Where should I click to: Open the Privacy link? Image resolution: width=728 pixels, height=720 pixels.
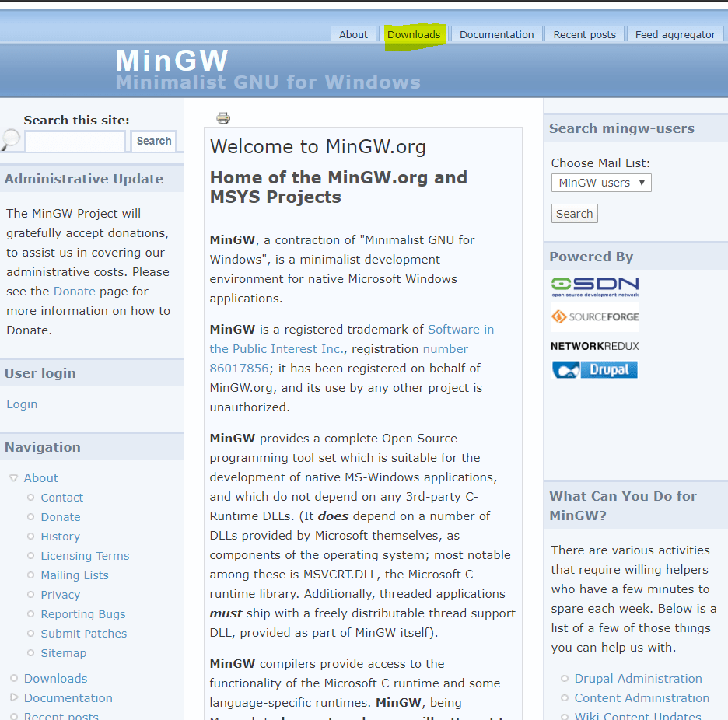click(61, 595)
